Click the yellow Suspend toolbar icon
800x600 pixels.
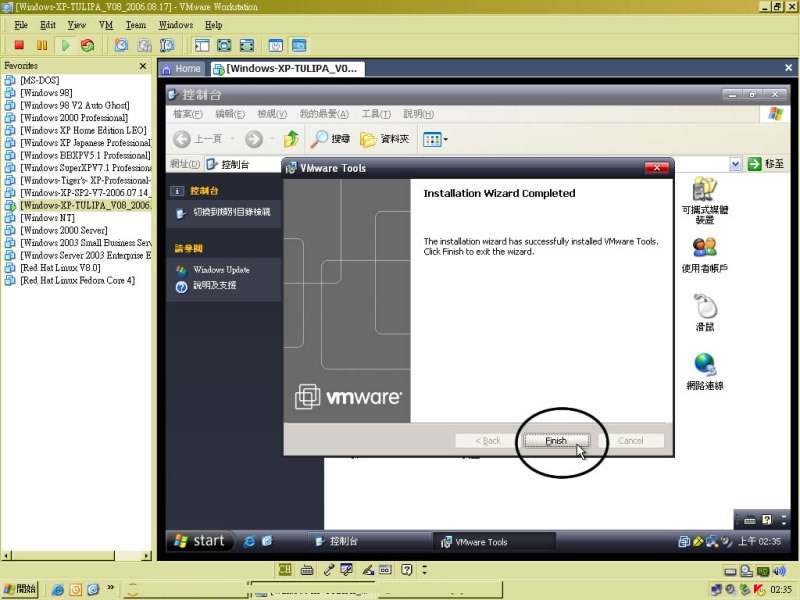pyautogui.click(x=42, y=45)
